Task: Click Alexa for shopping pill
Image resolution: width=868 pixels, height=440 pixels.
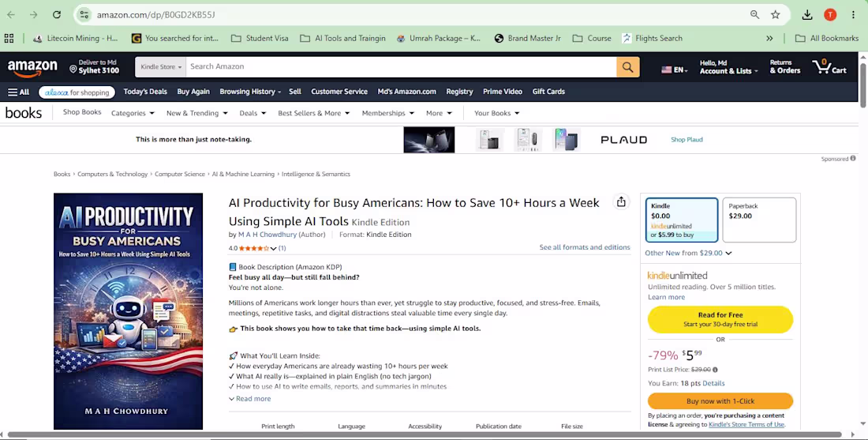Action: point(77,92)
